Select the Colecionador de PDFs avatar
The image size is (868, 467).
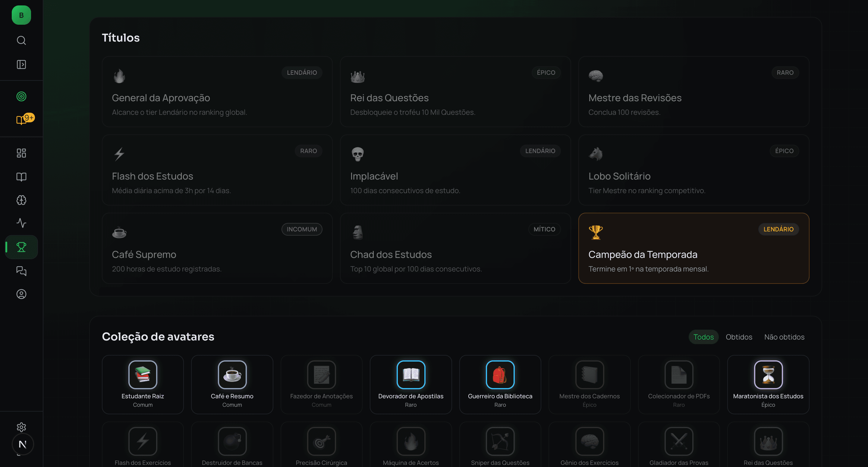(679, 384)
